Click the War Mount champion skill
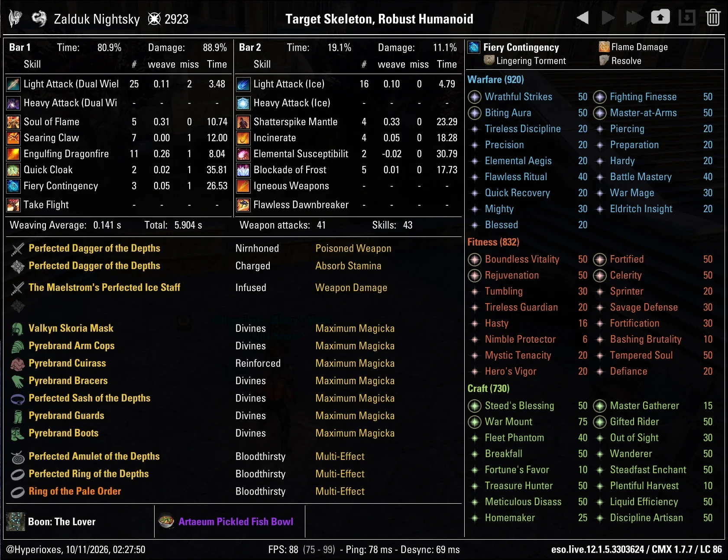 [508, 421]
